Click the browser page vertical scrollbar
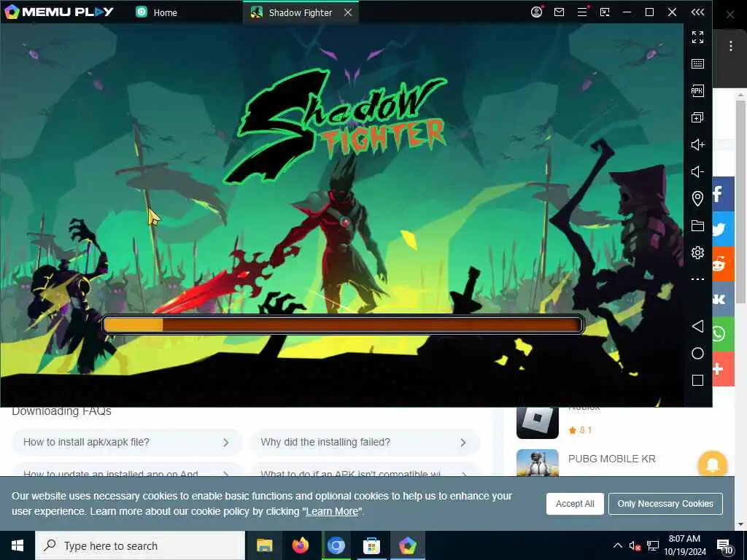747x560 pixels. 740,203
